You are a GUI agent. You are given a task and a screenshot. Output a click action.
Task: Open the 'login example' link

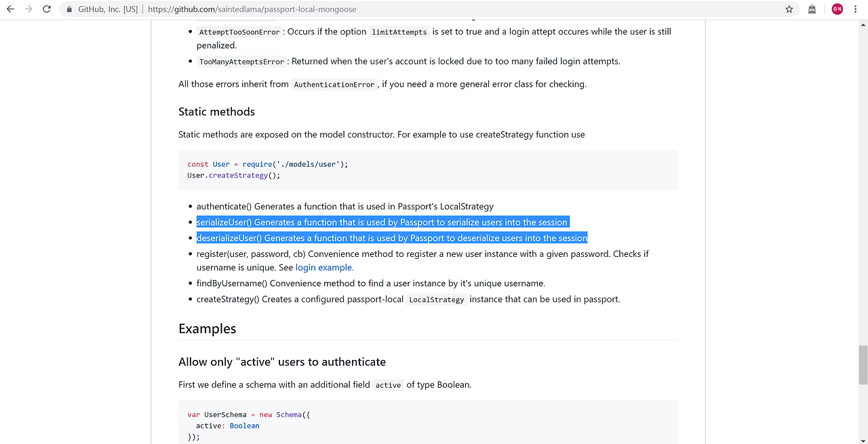tap(324, 267)
